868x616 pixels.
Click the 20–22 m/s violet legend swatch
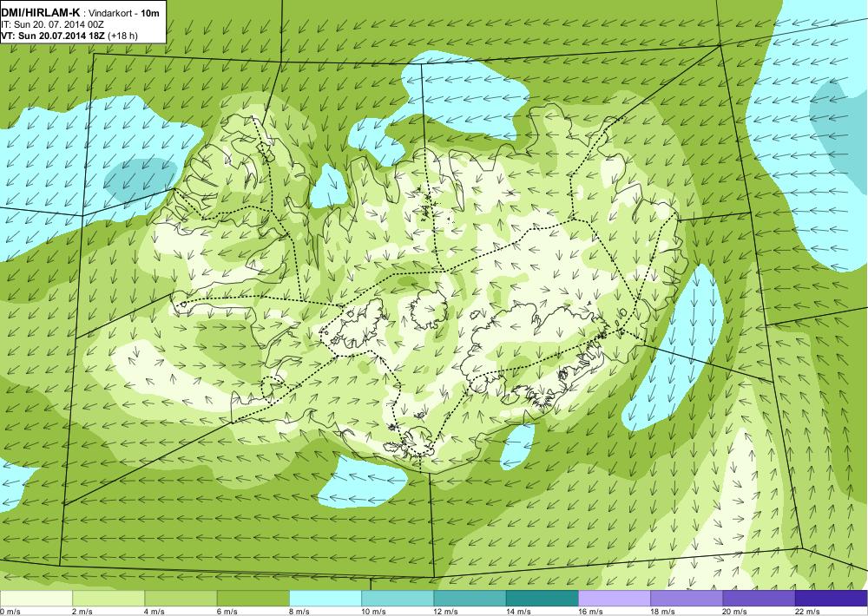coord(759,599)
